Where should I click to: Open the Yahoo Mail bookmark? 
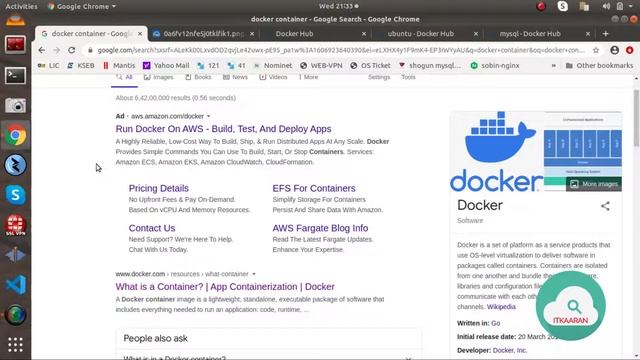pos(166,65)
